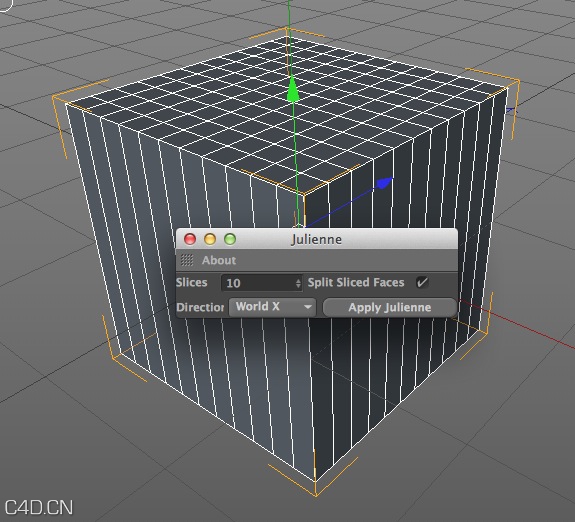Viewport: 575px width, 522px height.
Task: Click the Apply Julienne button
Action: [389, 307]
